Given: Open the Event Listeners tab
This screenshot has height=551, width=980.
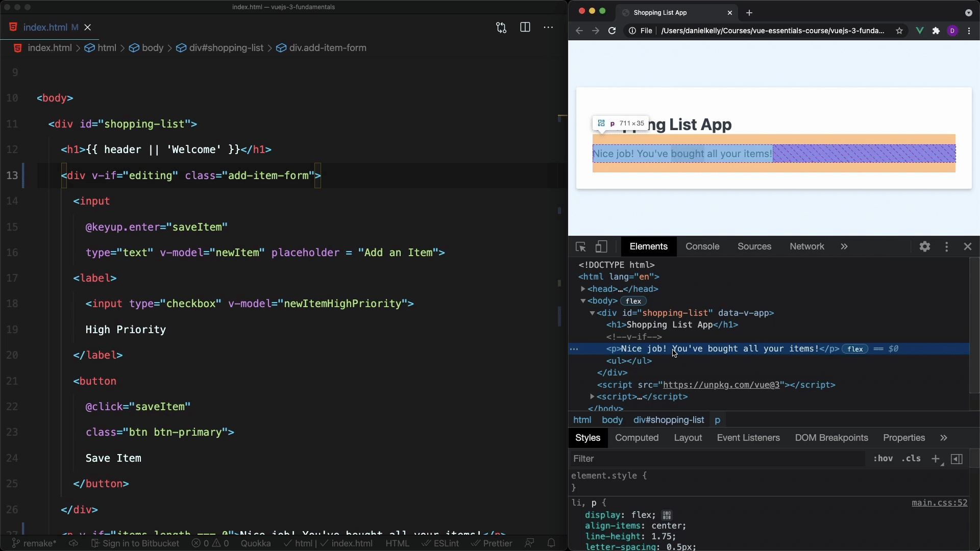Looking at the screenshot, I should [748, 438].
